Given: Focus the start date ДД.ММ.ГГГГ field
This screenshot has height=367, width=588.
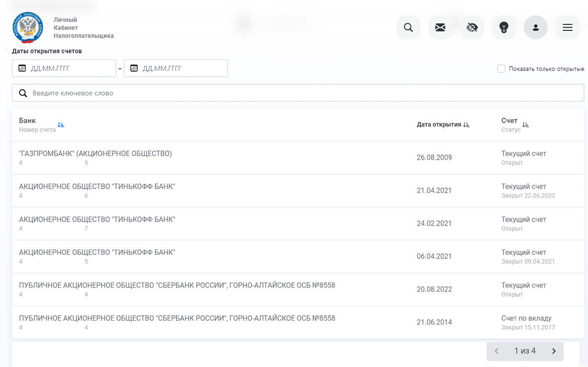Looking at the screenshot, I should (x=64, y=68).
